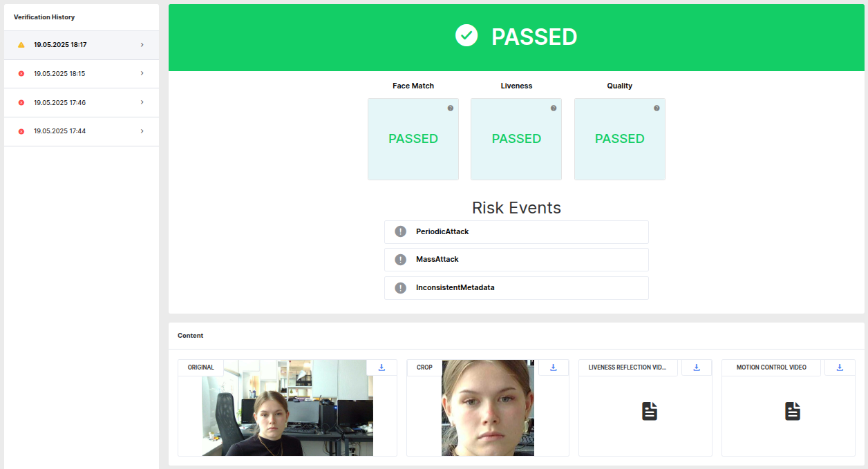Image resolution: width=868 pixels, height=469 pixels.
Task: Click the ORIGINAL label
Action: 201,367
